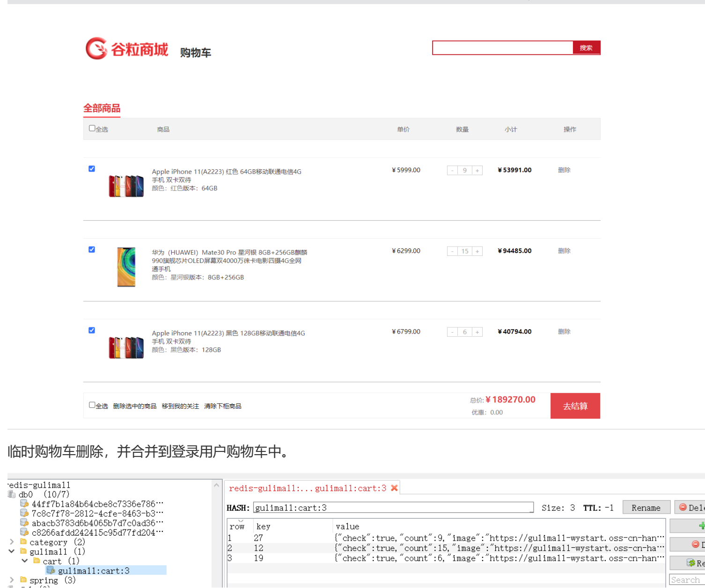705x588 pixels.
Task: Click the red delete row icon
Action: click(x=696, y=544)
